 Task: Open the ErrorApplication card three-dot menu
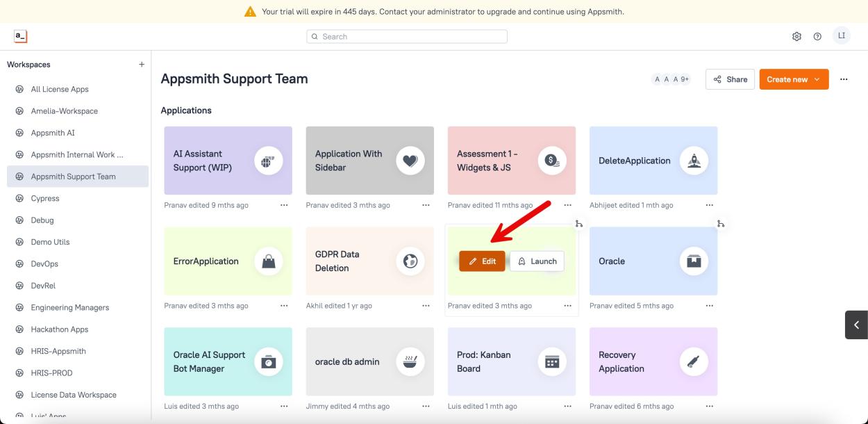coord(283,306)
